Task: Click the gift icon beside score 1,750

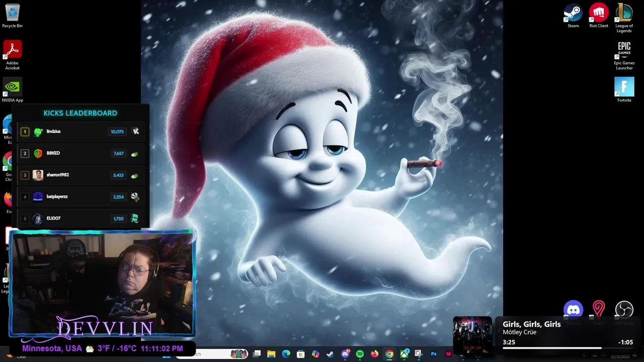Action: (x=135, y=218)
